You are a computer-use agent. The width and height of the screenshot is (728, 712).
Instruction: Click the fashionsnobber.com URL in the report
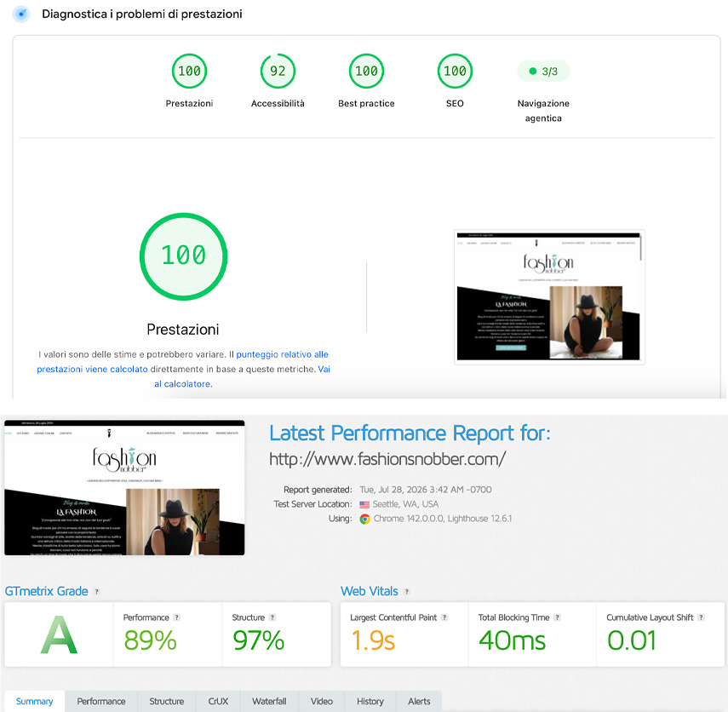coord(387,459)
